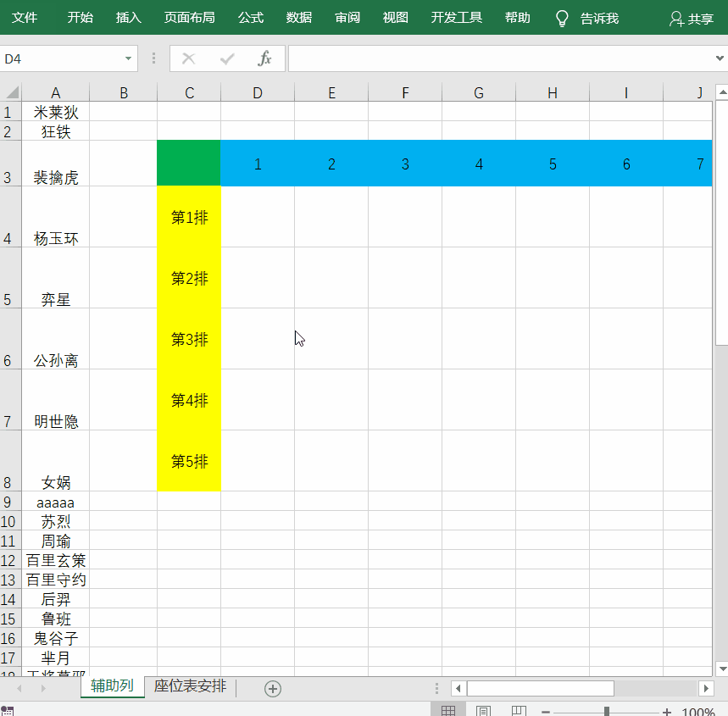This screenshot has width=728, height=716.
Task: Click the macro record status bar icon
Action: [x=8, y=711]
